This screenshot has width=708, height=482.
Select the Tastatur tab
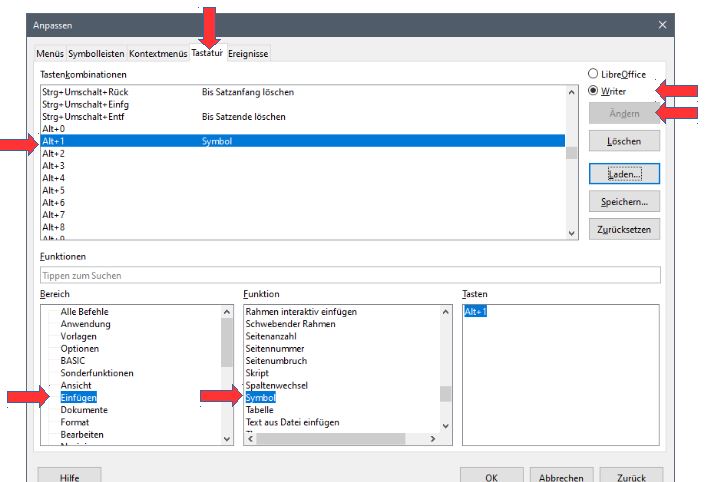coord(207,53)
